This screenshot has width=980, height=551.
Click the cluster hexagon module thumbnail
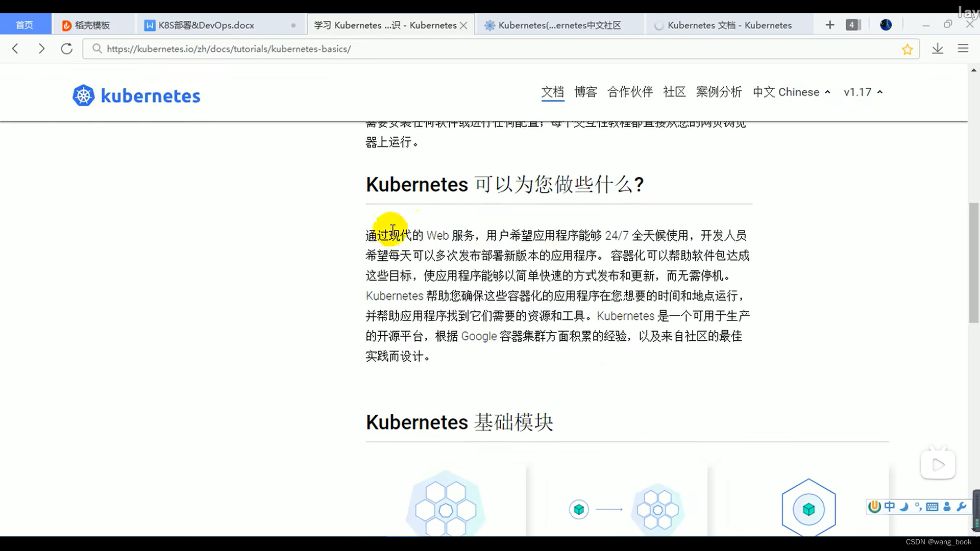tap(446, 503)
